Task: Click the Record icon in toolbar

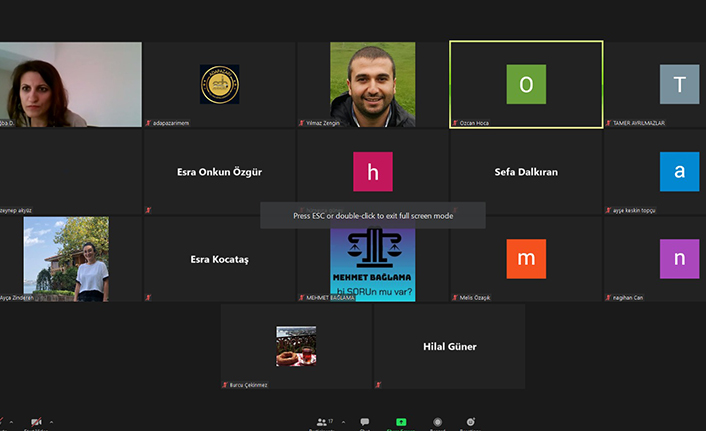Action: 436,422
